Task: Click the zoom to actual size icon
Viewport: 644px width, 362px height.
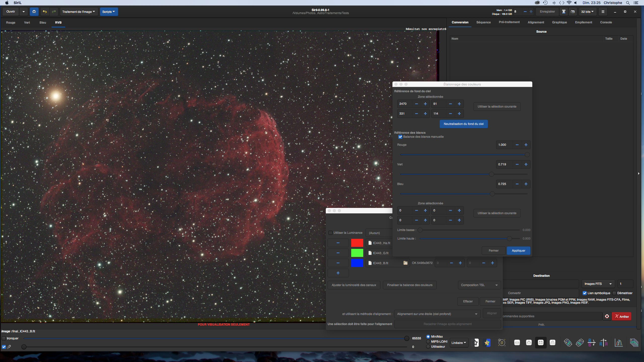Action: pyautogui.click(x=552, y=343)
